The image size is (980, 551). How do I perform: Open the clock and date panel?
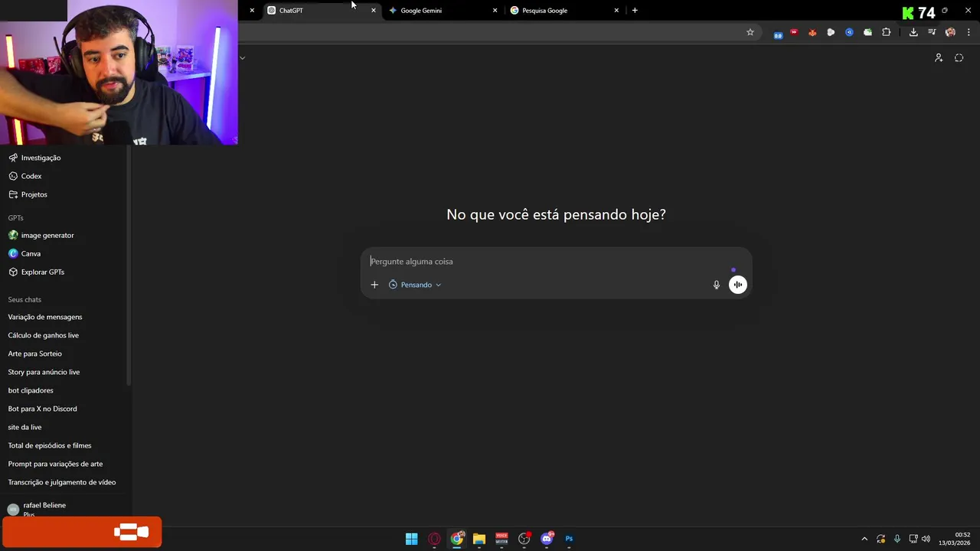(x=955, y=539)
